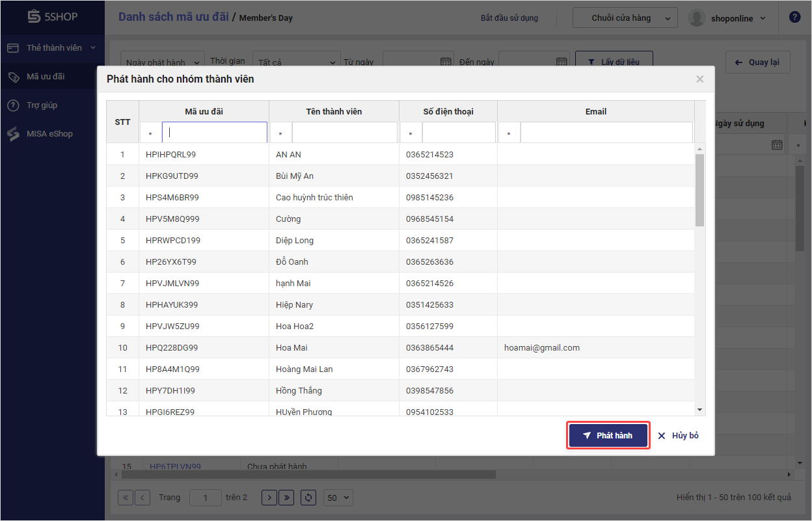Screen dimensions: 812x521
Task: Open filter operator for Tên thành viên column
Action: coord(280,133)
